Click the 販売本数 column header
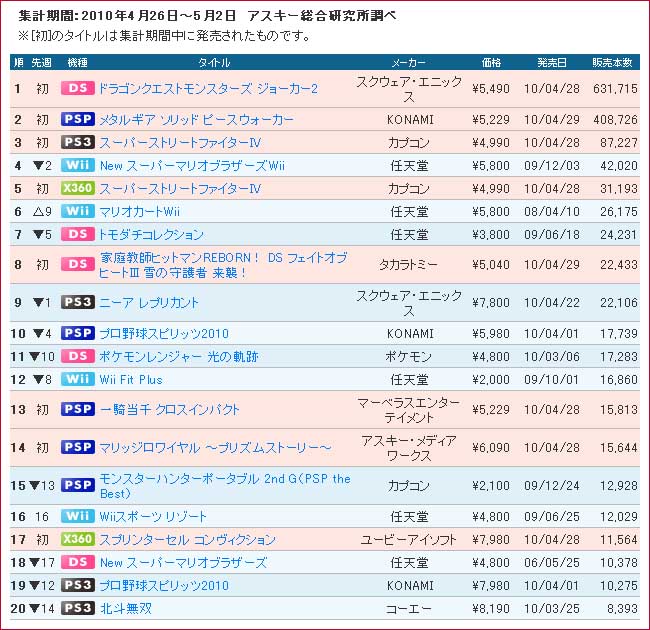 612,63
